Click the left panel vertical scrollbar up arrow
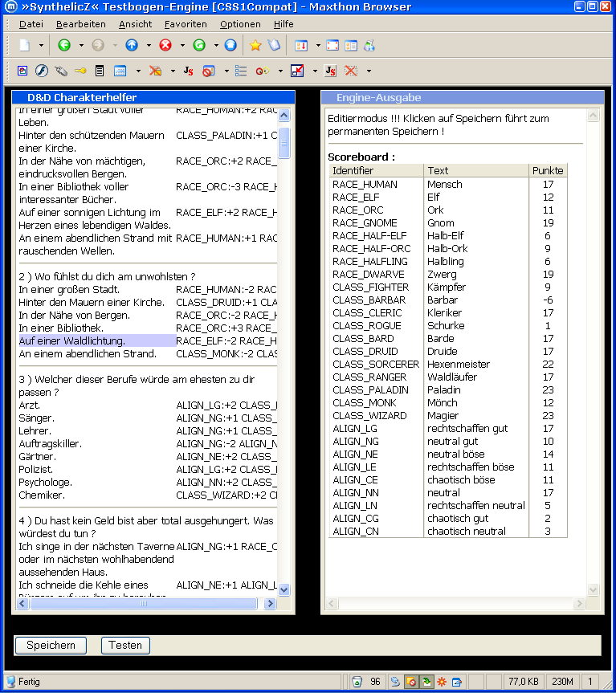This screenshot has width=616, height=693. click(284, 116)
